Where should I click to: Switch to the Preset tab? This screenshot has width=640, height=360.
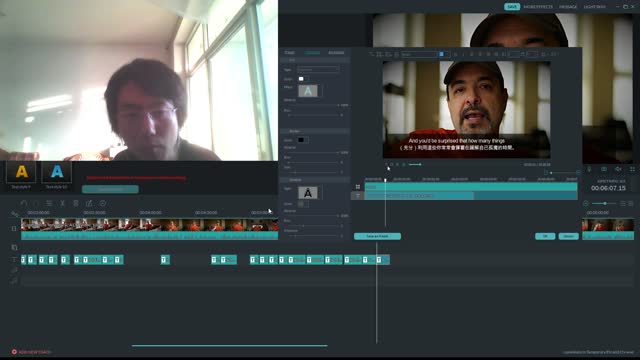pos(289,53)
